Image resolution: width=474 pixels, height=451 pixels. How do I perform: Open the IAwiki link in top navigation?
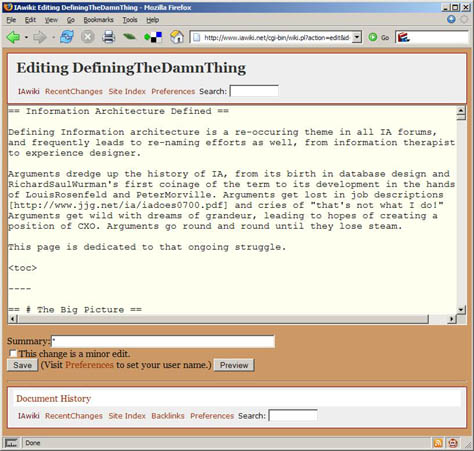click(29, 91)
